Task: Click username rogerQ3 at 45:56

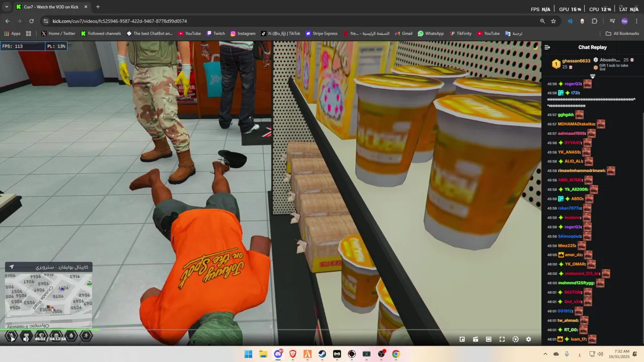Action: click(573, 84)
